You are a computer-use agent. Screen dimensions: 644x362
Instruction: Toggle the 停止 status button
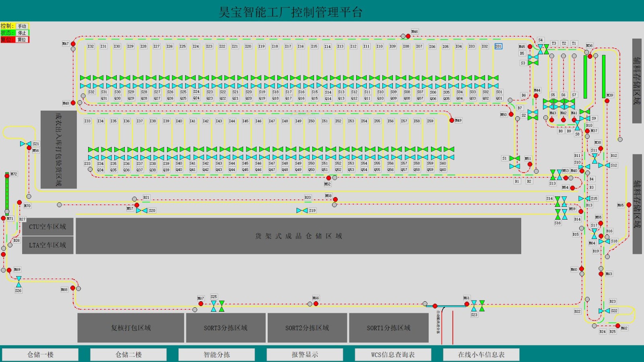22,33
